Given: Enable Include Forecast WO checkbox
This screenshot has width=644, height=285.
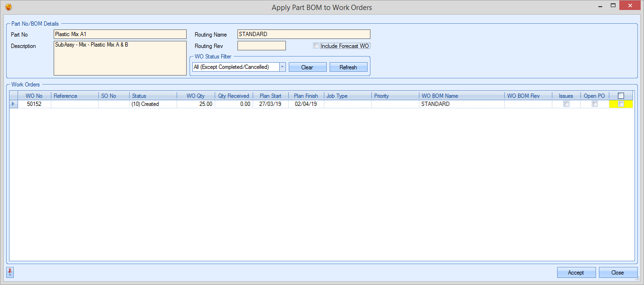Looking at the screenshot, I should coord(316,46).
